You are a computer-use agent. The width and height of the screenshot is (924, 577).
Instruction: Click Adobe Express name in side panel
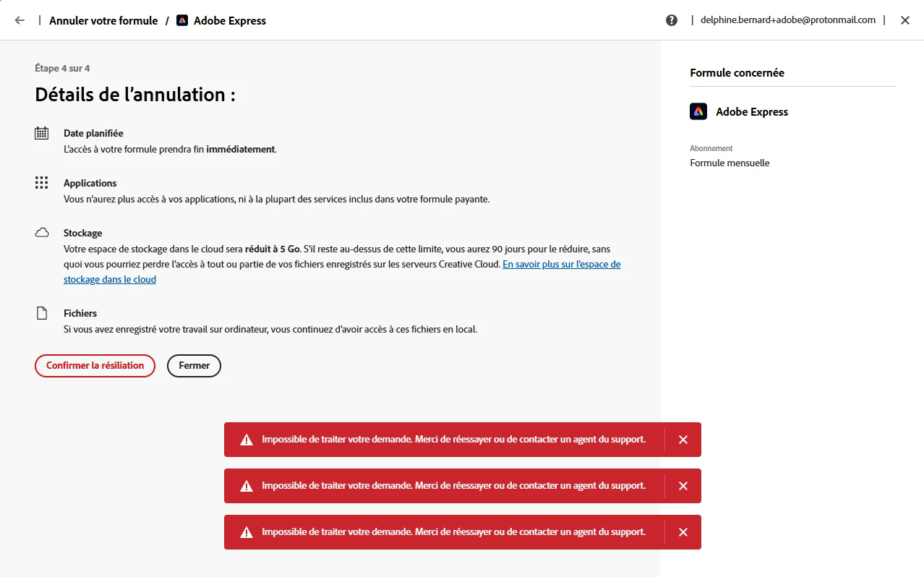tap(752, 112)
